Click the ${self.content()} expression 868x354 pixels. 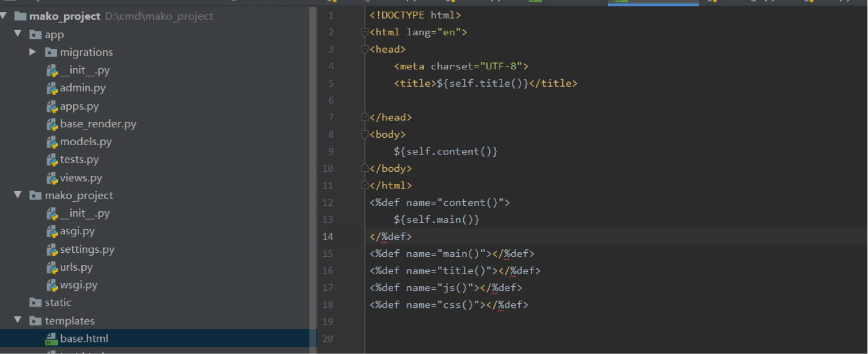coord(446,152)
